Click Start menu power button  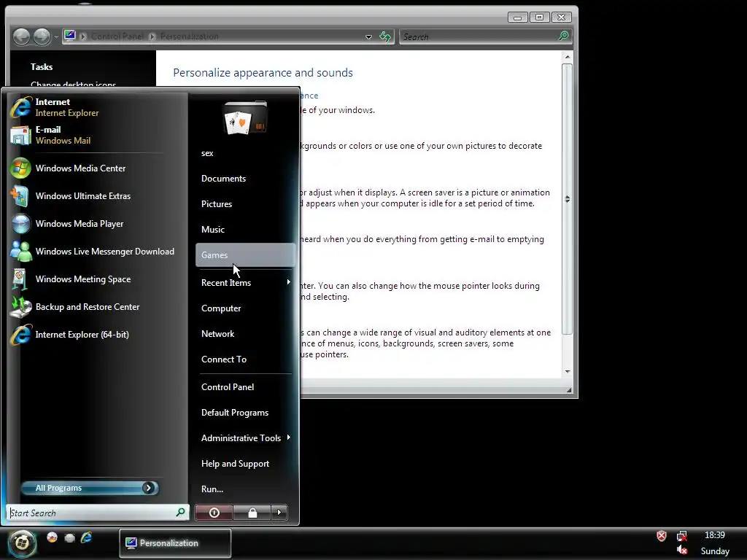pos(214,513)
